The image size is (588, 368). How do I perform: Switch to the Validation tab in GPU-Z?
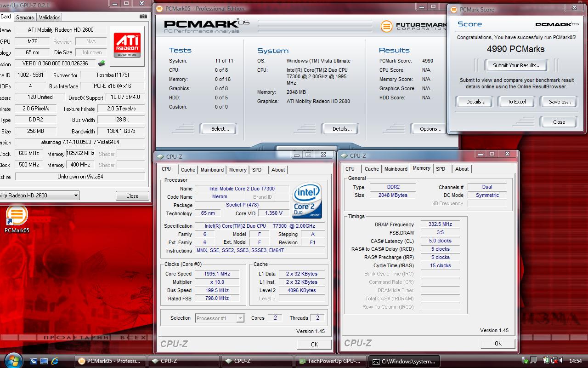50,17
